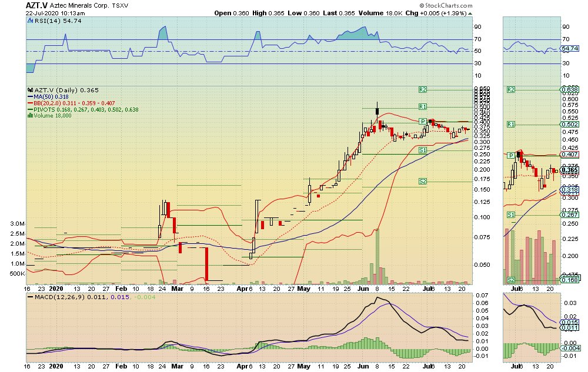
Task: Click the 500K volume axis label
Action: click(17, 274)
